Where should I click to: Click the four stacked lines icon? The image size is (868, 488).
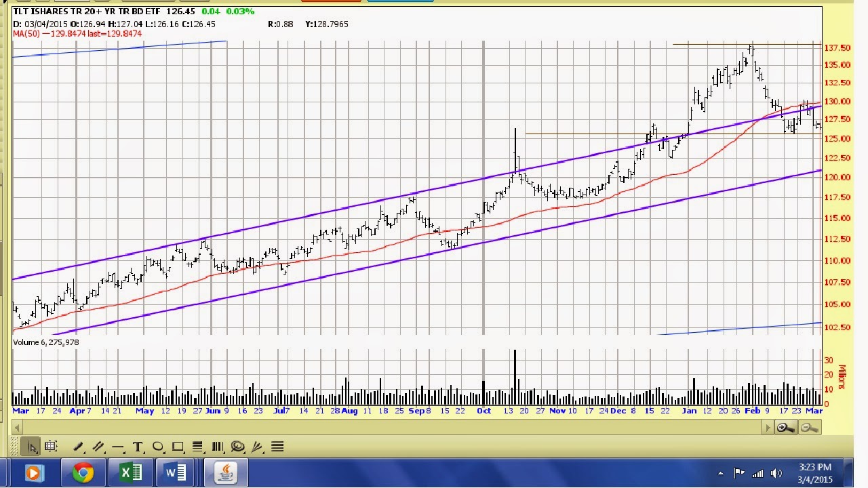coord(277,447)
